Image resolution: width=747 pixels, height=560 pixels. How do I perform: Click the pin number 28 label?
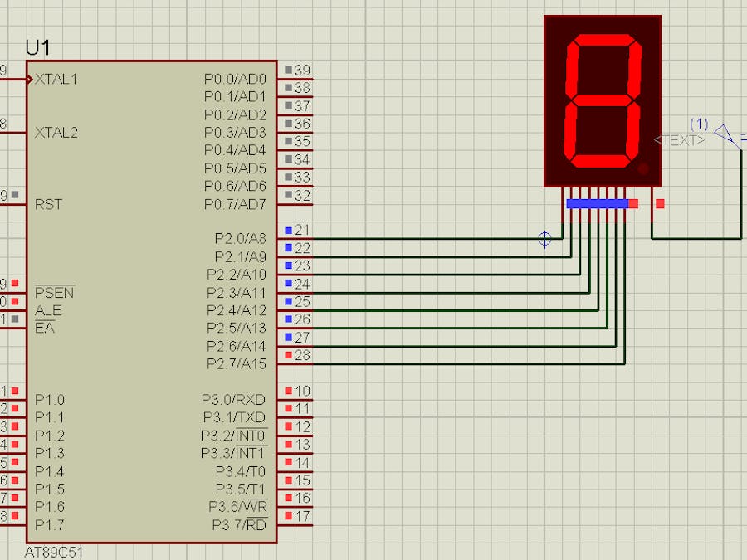coord(303,356)
